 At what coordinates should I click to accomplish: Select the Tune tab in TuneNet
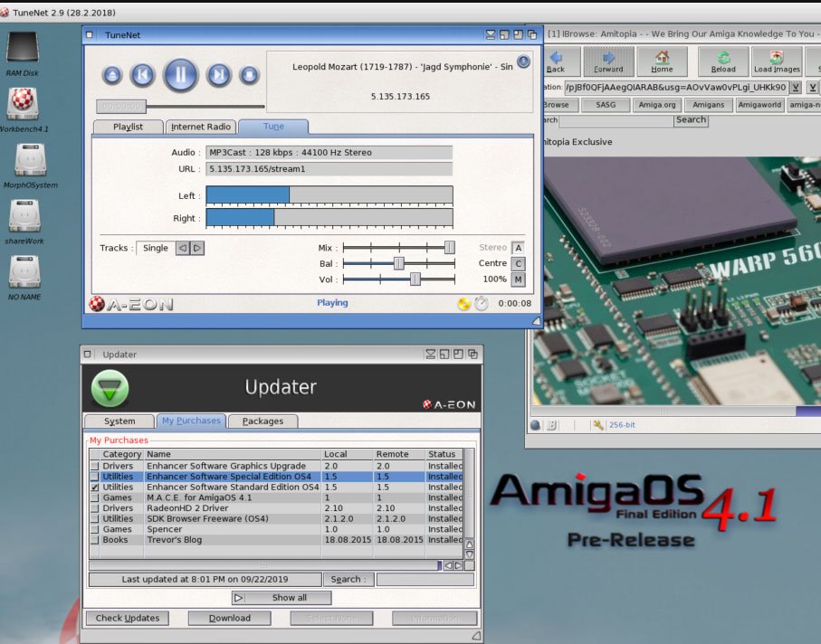coord(273,126)
